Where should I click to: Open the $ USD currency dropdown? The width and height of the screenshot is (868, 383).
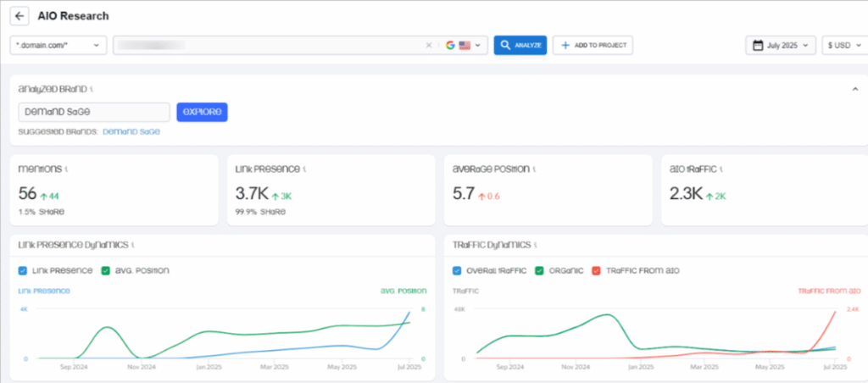(x=845, y=46)
